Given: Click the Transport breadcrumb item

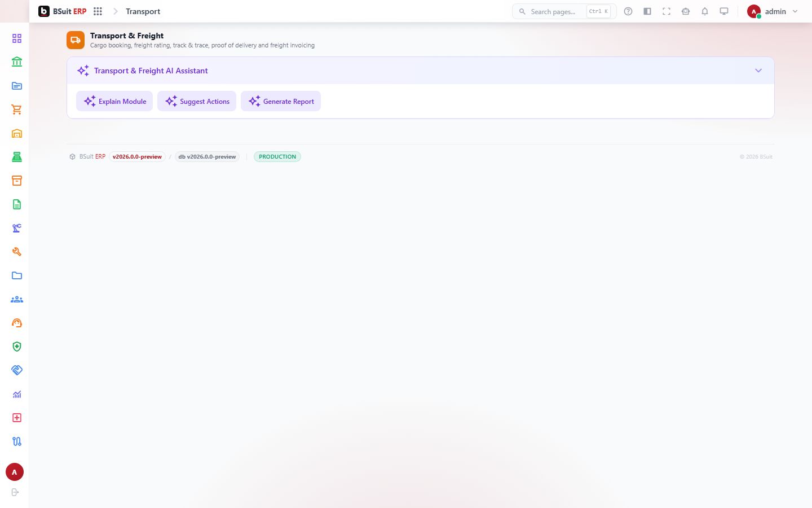Looking at the screenshot, I should [x=143, y=11].
